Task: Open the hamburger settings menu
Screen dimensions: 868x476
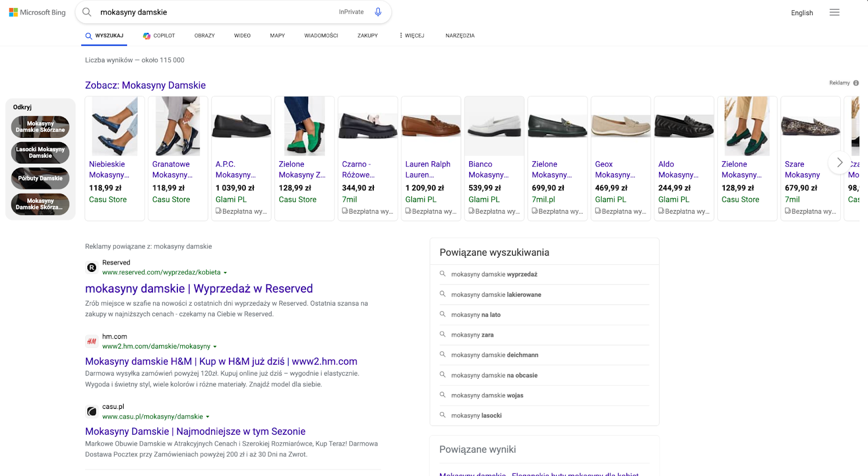Action: (834, 12)
